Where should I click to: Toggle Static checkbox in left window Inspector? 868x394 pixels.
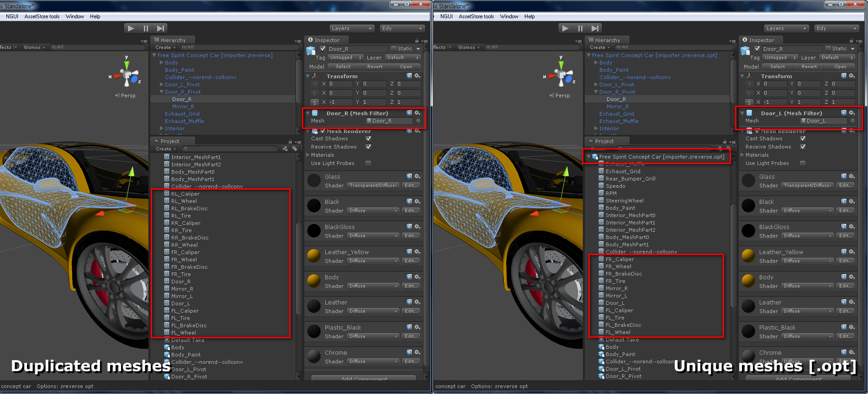tap(394, 48)
